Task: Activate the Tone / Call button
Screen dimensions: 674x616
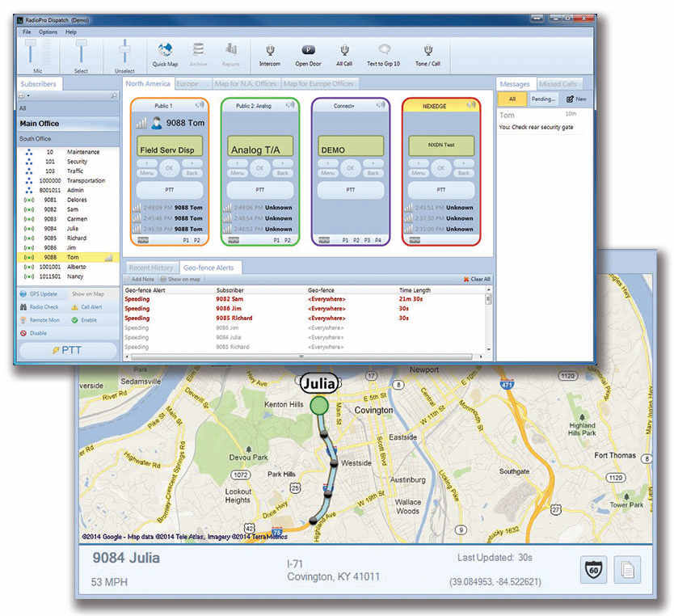Action: tap(428, 56)
